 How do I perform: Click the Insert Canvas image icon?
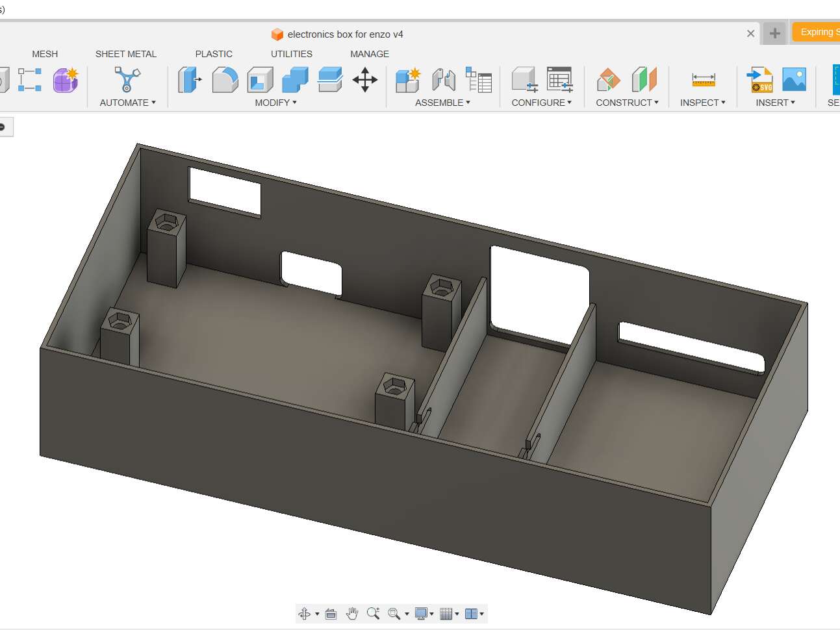pos(794,80)
